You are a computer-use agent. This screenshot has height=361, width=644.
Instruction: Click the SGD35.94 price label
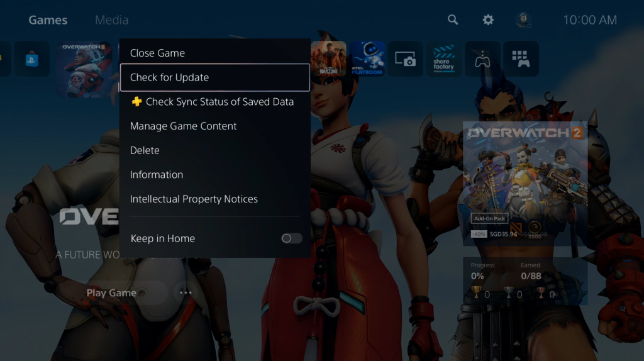pyautogui.click(x=503, y=234)
